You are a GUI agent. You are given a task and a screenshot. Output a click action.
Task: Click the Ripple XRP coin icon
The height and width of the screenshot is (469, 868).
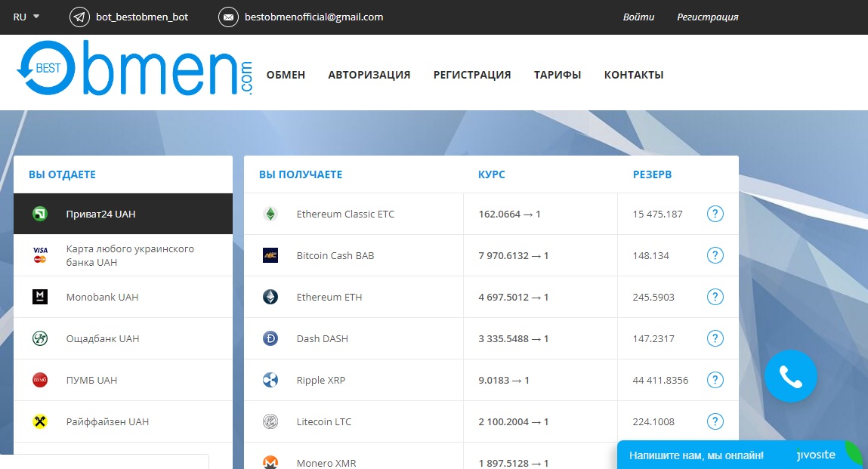tap(270, 381)
